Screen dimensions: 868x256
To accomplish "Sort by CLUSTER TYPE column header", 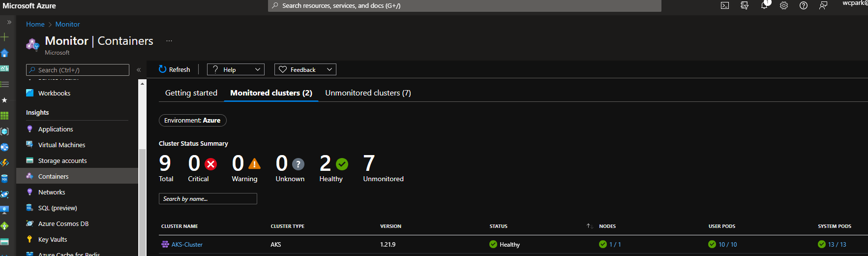I will [288, 226].
